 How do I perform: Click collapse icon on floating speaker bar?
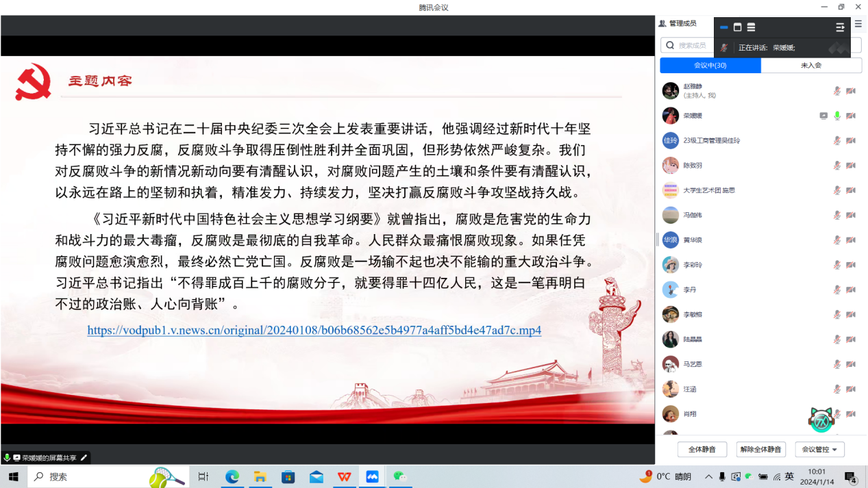coord(840,27)
